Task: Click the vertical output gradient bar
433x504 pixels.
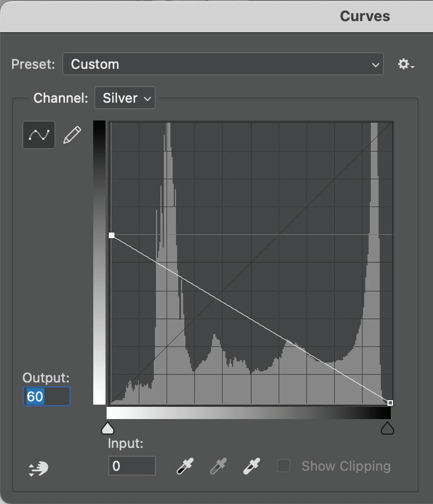Action: pyautogui.click(x=99, y=263)
